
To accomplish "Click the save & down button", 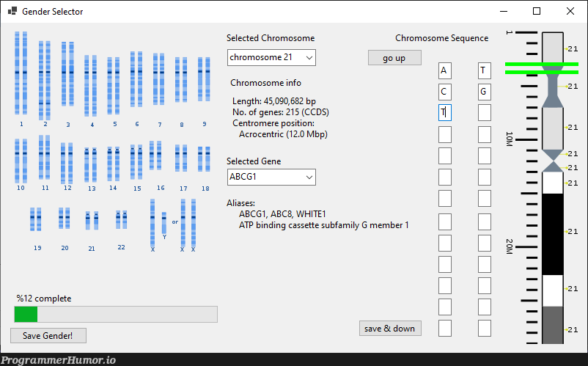I will tap(390, 328).
